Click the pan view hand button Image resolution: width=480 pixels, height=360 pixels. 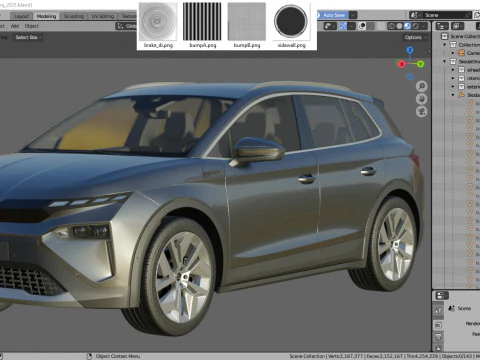click(x=422, y=99)
